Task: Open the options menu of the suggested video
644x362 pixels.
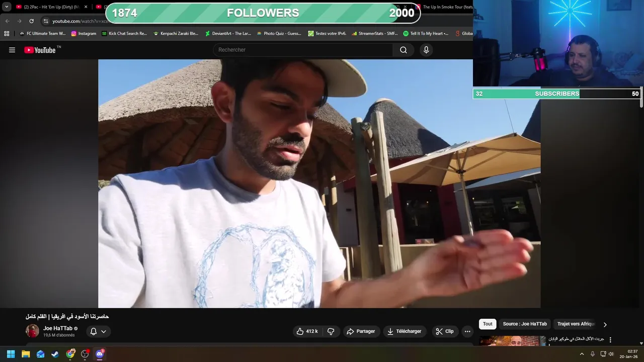Action: [610, 340]
